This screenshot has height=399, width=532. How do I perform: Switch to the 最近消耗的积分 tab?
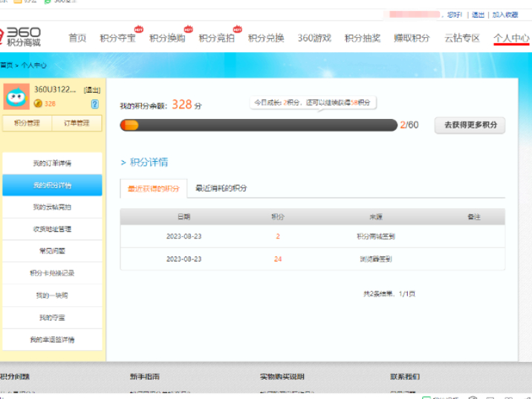221,188
